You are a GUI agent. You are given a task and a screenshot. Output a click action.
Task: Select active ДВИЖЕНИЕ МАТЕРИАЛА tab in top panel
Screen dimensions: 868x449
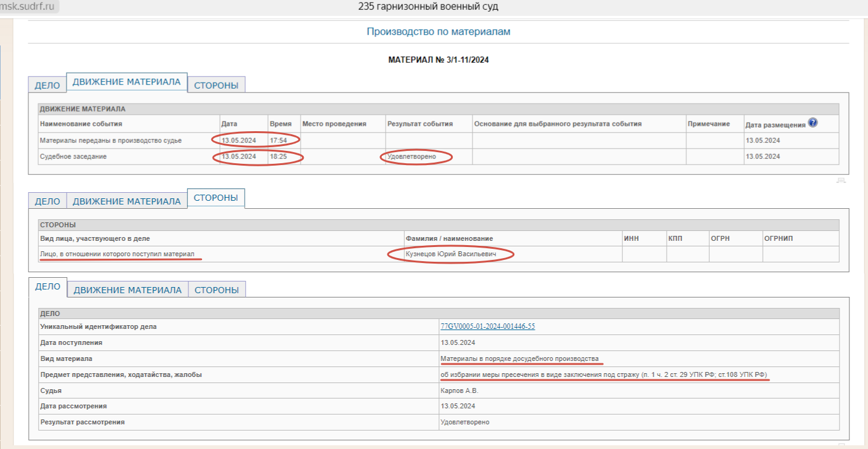126,82
